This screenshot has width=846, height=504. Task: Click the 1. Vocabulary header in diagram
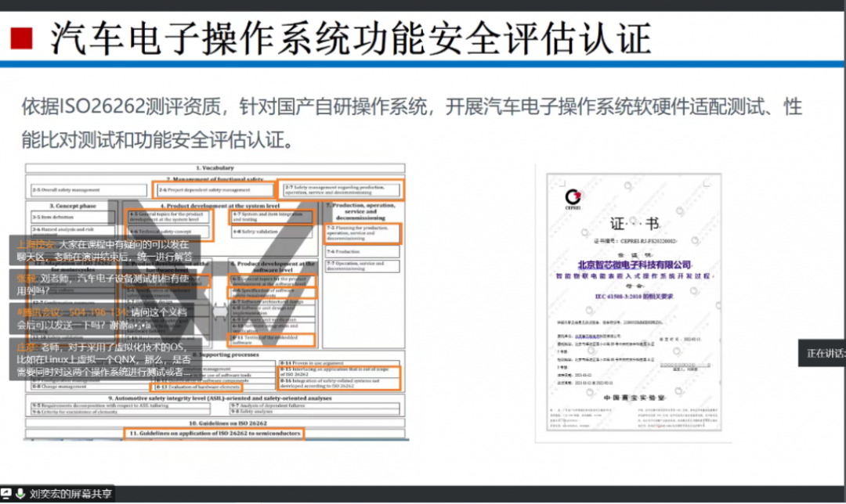point(214,168)
